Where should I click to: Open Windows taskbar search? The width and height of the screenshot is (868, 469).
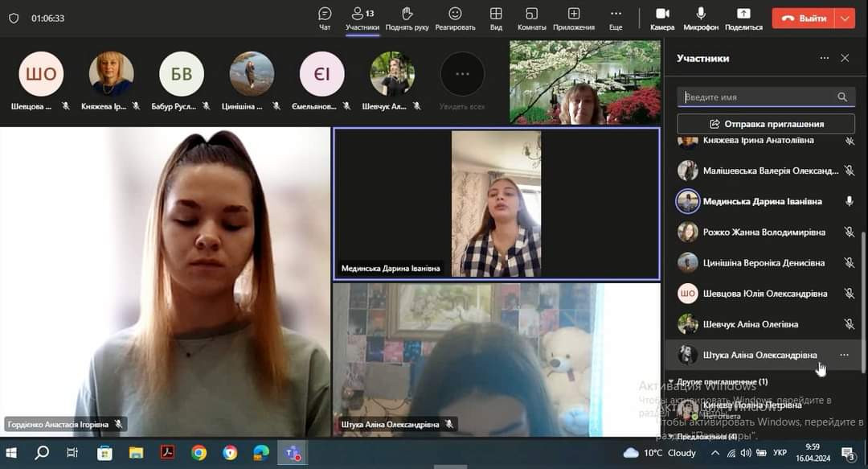coord(42,453)
